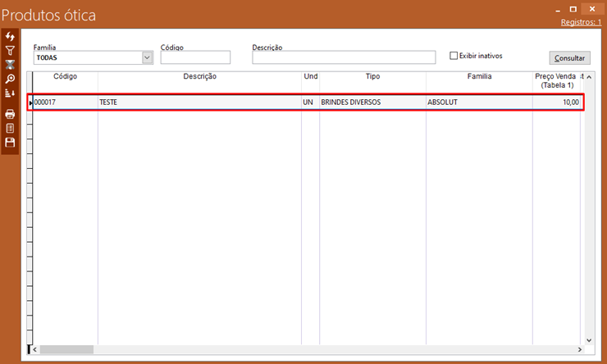Sort by the Descrição column header
Image resolution: width=607 pixels, height=364 pixels.
coord(199,76)
